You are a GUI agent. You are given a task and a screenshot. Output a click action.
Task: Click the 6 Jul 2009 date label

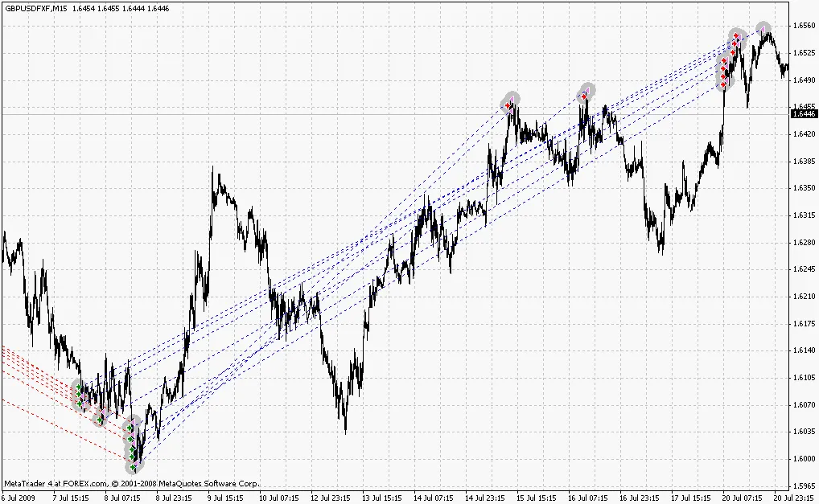tap(19, 498)
